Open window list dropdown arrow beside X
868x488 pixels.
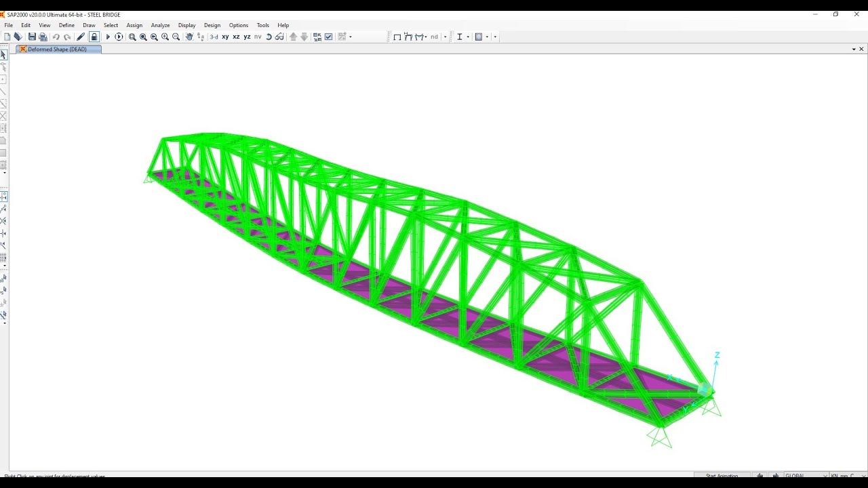pos(854,49)
